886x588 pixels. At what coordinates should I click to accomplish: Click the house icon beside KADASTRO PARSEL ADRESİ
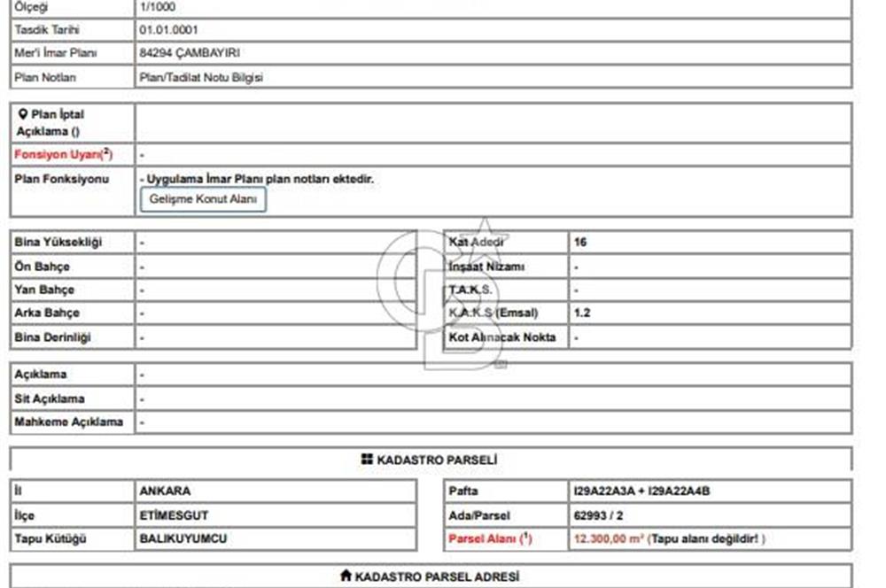point(346,576)
